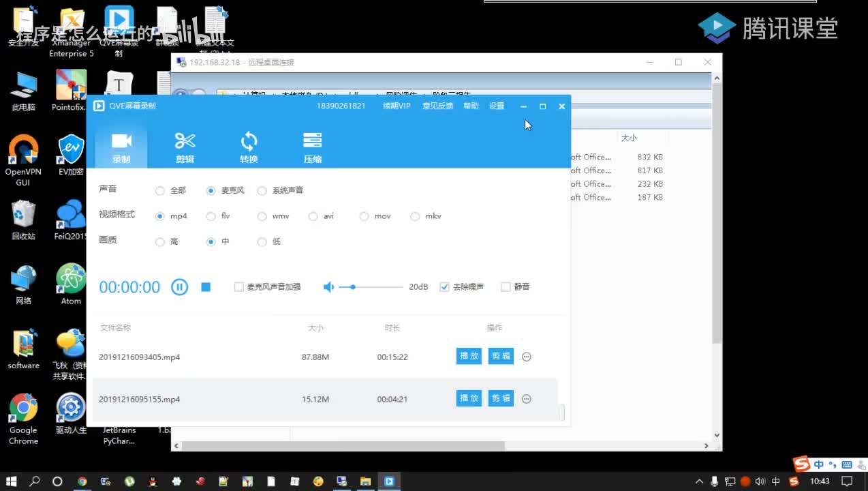Open the Pointofix desktop icon
The image size is (868, 491).
coord(71,91)
